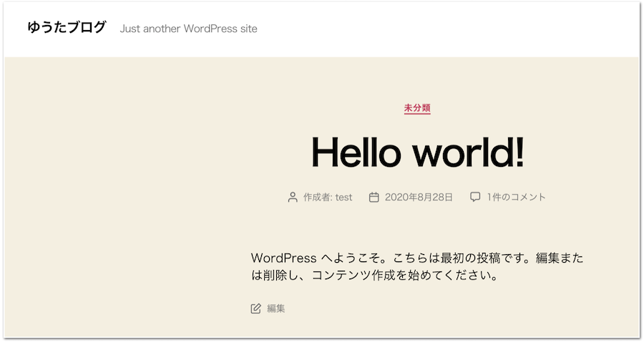Image resolution: width=644 pixels, height=343 pixels.
Task: Click the tagline Just another WordPress site
Action: click(188, 29)
